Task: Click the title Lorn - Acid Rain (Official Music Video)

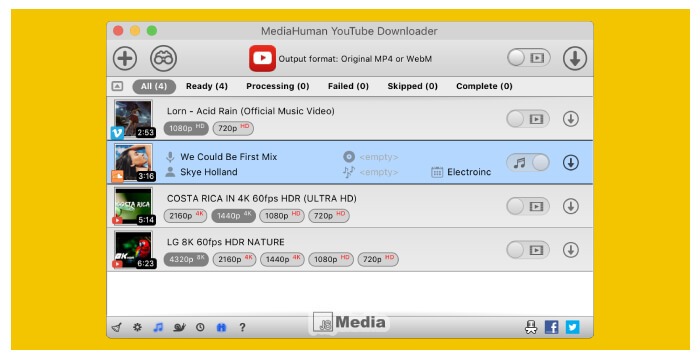Action: pyautogui.click(x=250, y=111)
